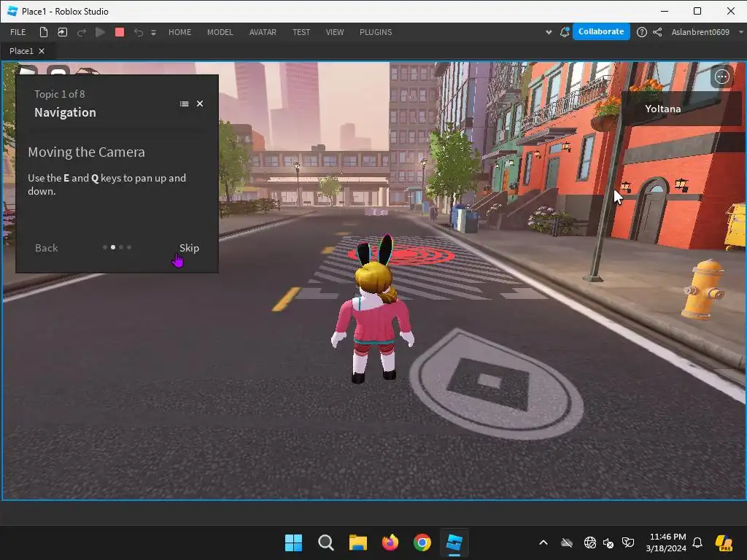Open the quick access toolbar customize dropdown
Viewport: 747px width, 560px height.
click(153, 32)
